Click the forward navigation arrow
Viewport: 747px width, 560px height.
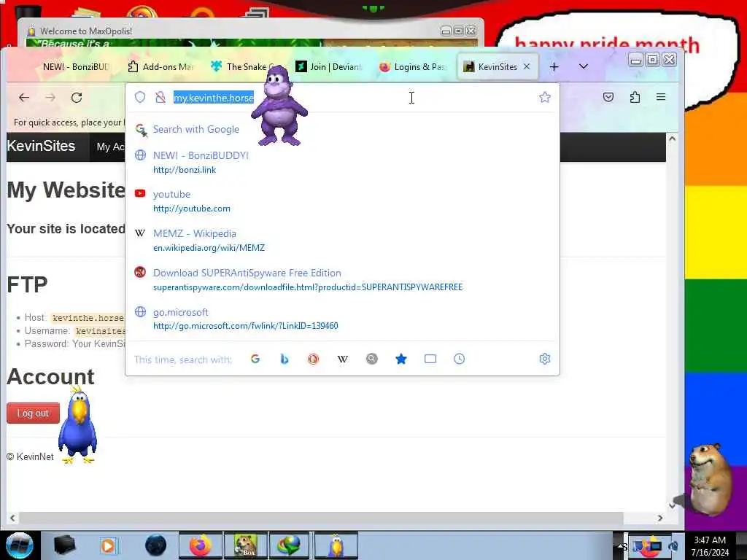[50, 98]
